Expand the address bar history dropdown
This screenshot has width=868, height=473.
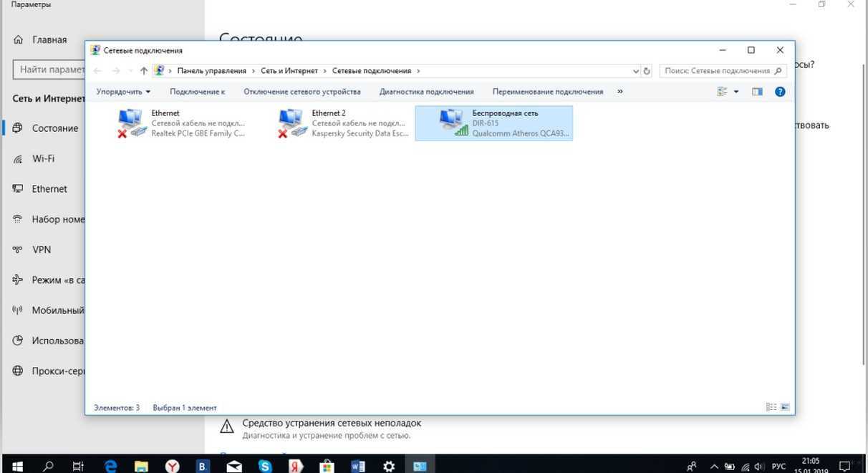[636, 71]
